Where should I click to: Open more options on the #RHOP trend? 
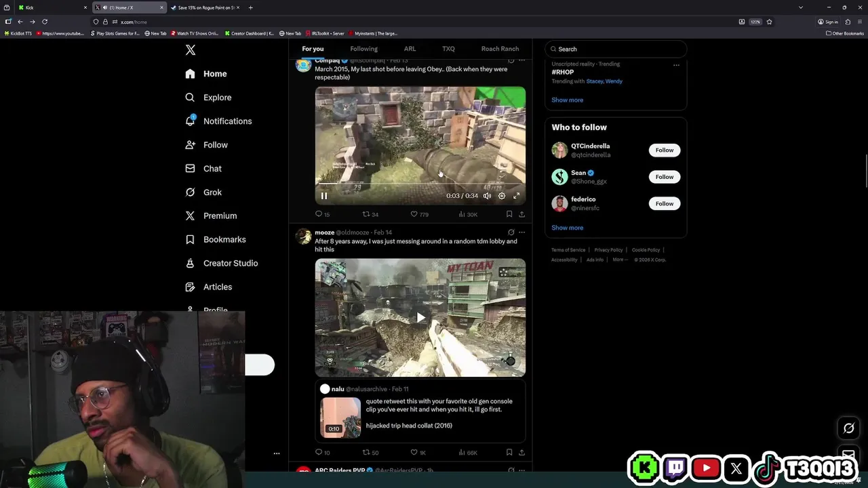(676, 65)
